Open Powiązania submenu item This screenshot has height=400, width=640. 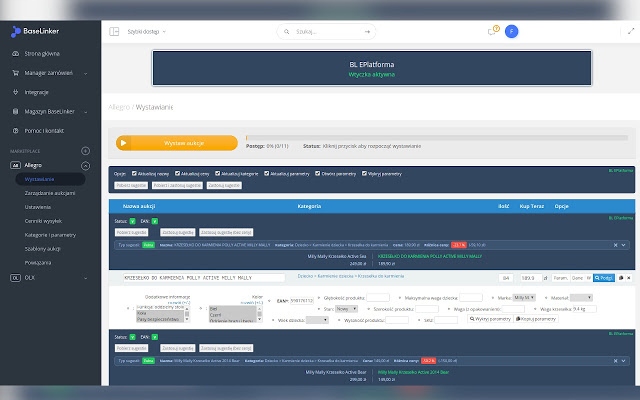click(x=38, y=262)
